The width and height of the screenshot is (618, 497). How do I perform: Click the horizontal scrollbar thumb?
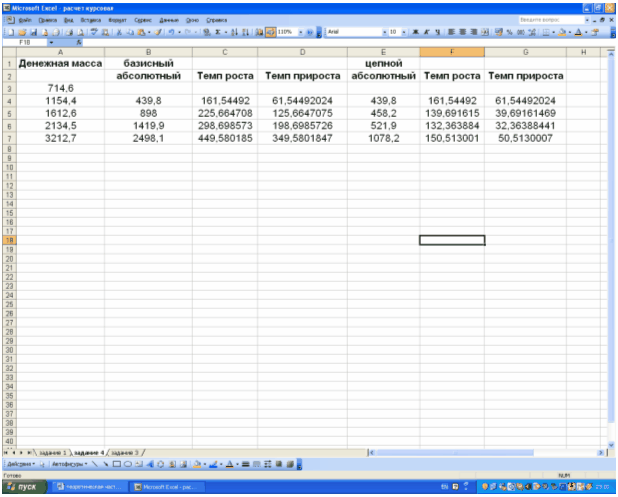pyautogui.click(x=455, y=452)
